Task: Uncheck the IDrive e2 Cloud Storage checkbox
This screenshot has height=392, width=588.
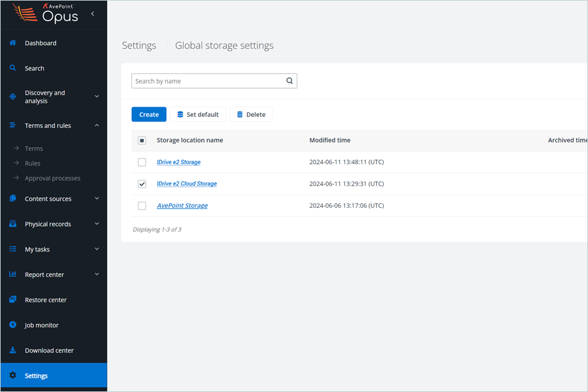Action: point(142,184)
